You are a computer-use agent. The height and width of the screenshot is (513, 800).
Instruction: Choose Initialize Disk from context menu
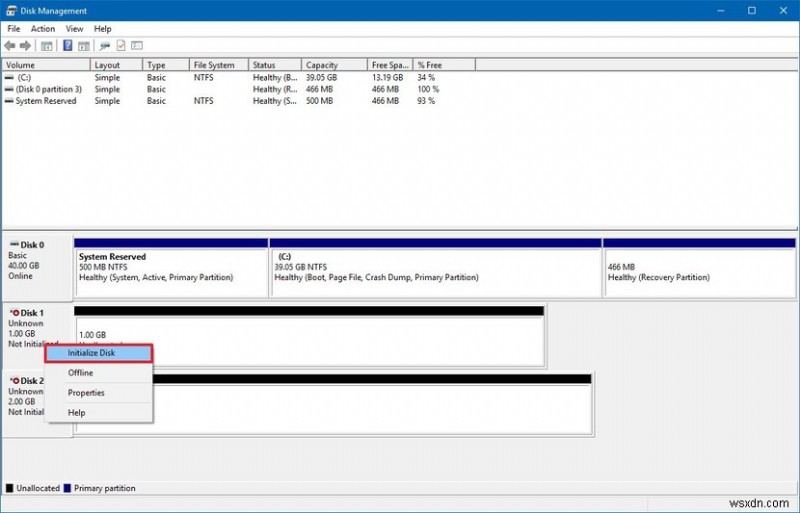98,353
